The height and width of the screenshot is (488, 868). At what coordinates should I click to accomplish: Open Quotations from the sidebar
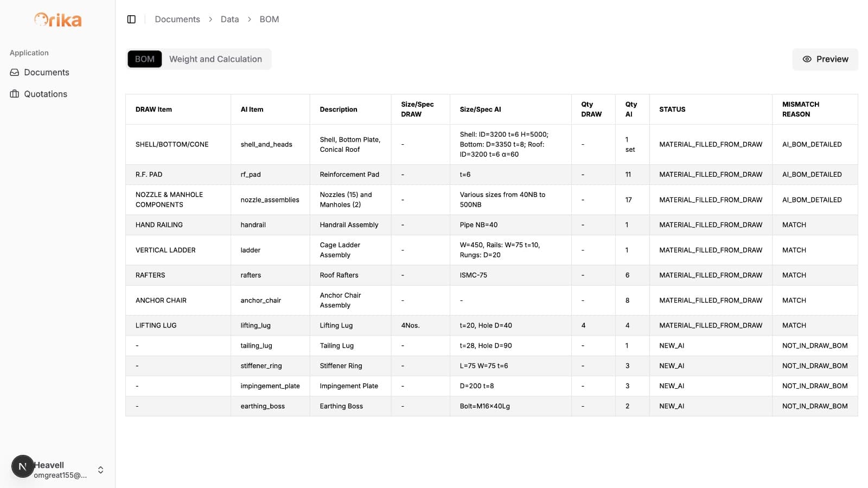click(46, 94)
